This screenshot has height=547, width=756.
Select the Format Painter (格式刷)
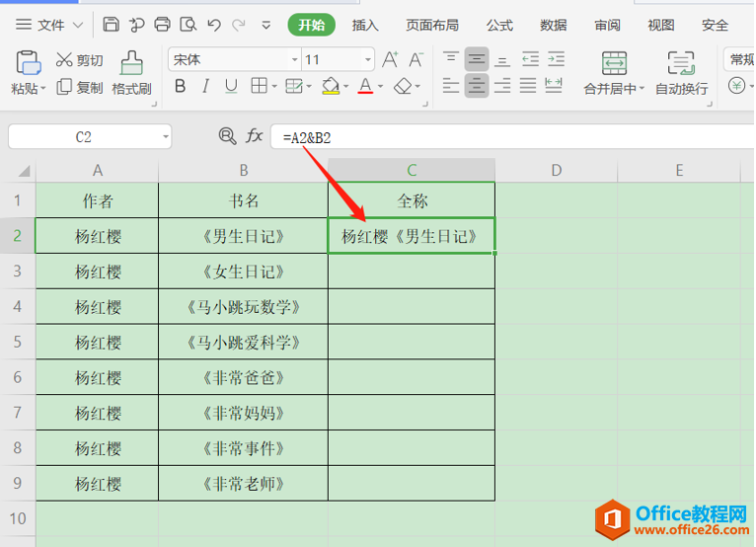[131, 73]
